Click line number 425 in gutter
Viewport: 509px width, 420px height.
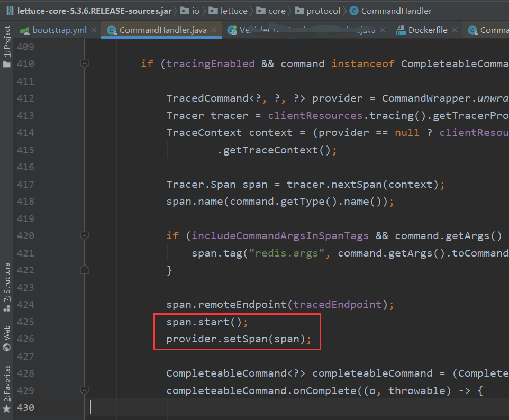[x=25, y=322]
